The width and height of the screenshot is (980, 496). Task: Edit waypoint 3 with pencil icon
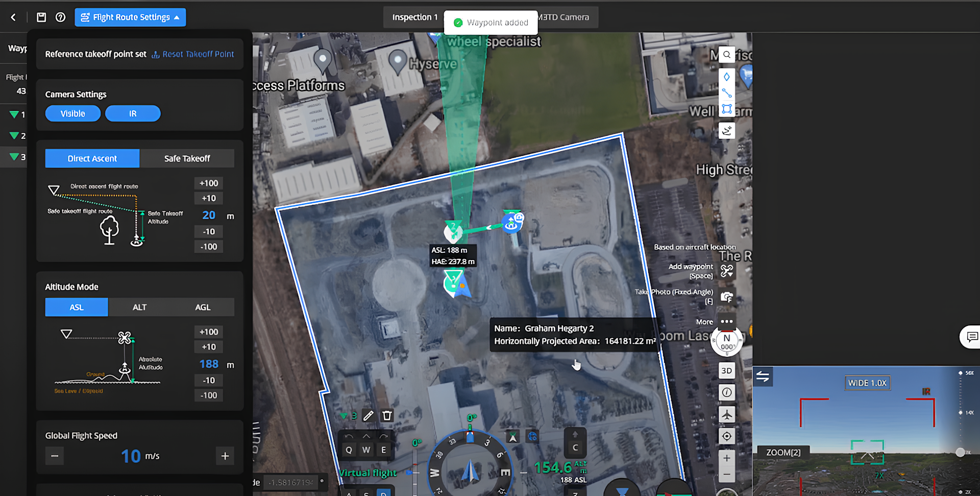pyautogui.click(x=368, y=416)
